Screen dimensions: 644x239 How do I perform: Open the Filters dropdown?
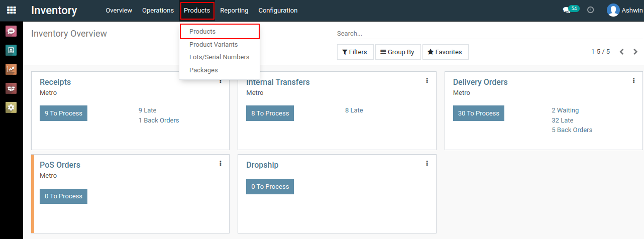tap(355, 52)
